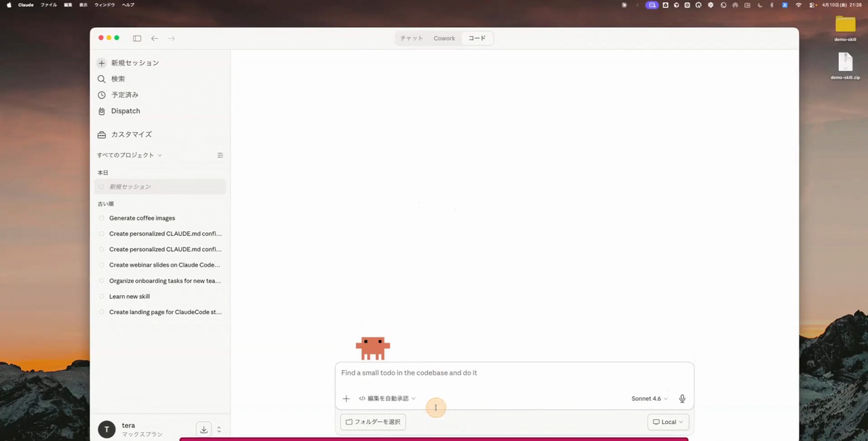Open Learn new skill session
Image resolution: width=868 pixels, height=441 pixels.
pos(160,296)
